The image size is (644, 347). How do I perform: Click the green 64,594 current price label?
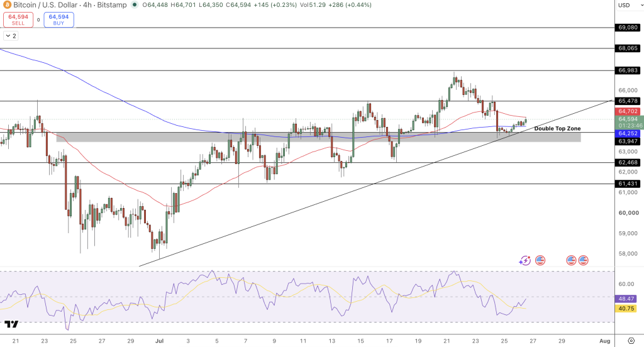(x=628, y=119)
